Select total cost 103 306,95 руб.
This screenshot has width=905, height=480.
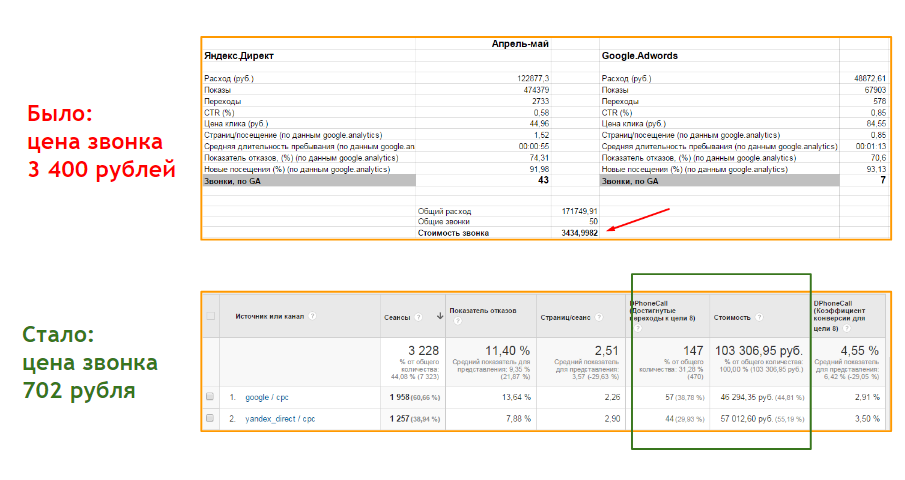(x=759, y=351)
